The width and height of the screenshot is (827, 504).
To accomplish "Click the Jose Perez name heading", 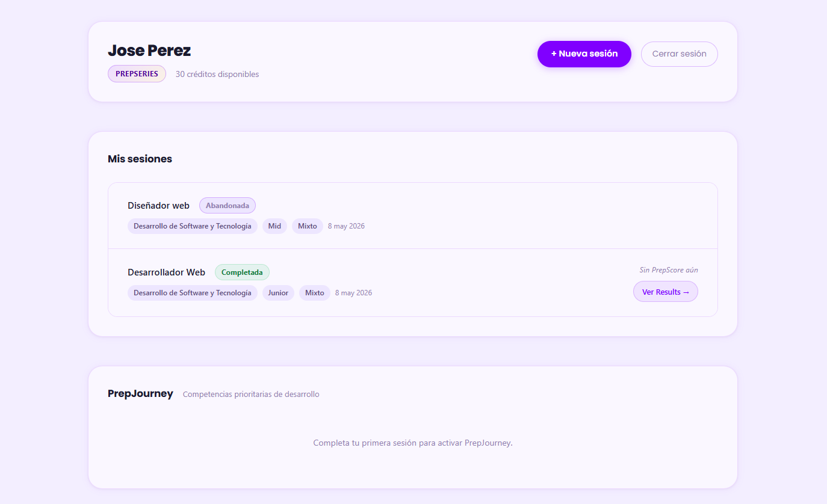I will 149,51.
